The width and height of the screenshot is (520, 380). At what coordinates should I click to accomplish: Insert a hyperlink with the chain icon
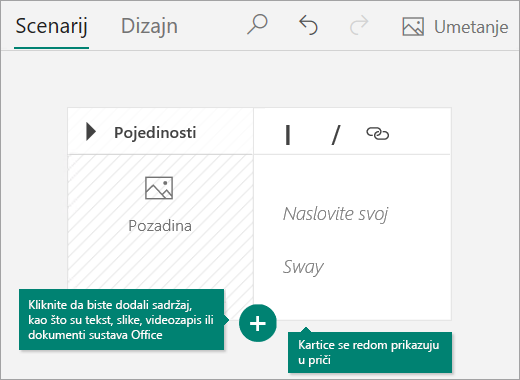click(x=377, y=134)
